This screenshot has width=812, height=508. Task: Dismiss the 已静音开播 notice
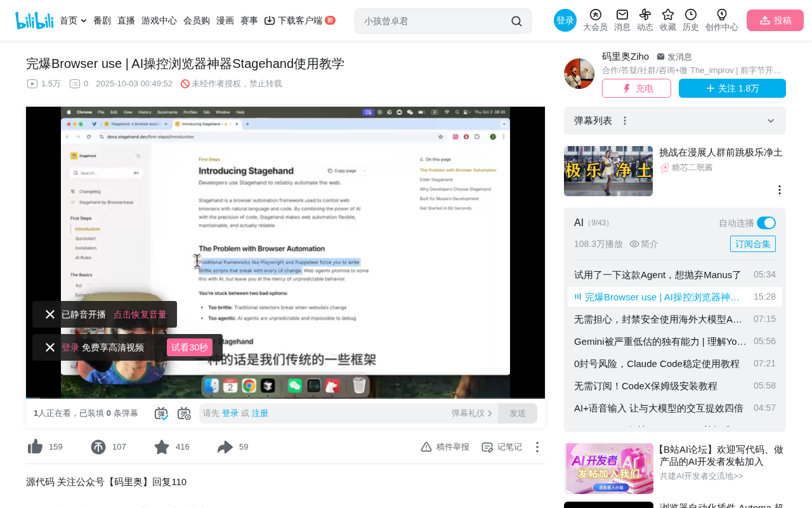[x=50, y=314]
